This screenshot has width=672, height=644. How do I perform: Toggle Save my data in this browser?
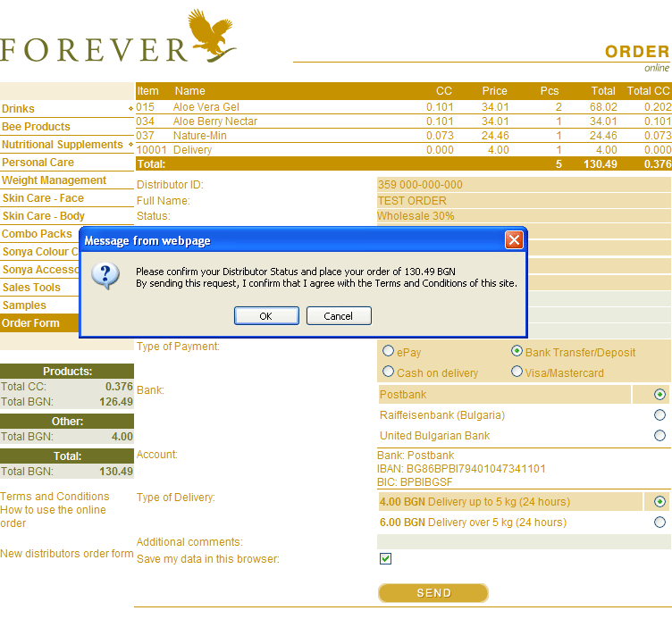pos(385,559)
